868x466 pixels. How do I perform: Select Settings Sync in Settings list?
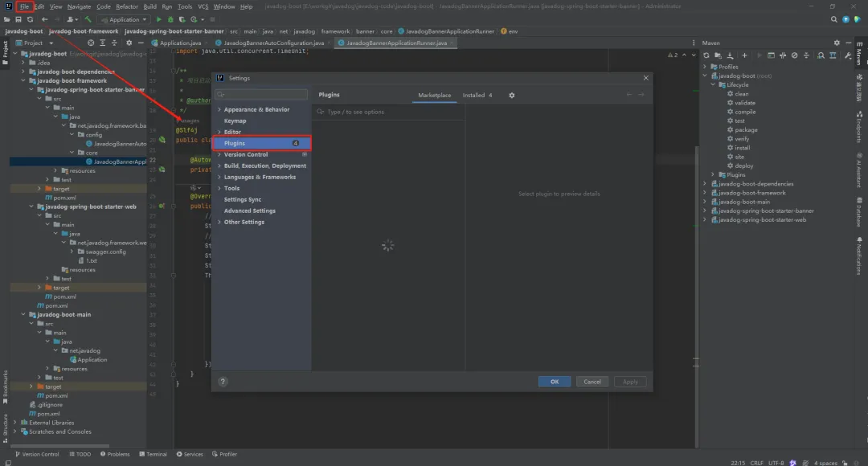pos(243,199)
